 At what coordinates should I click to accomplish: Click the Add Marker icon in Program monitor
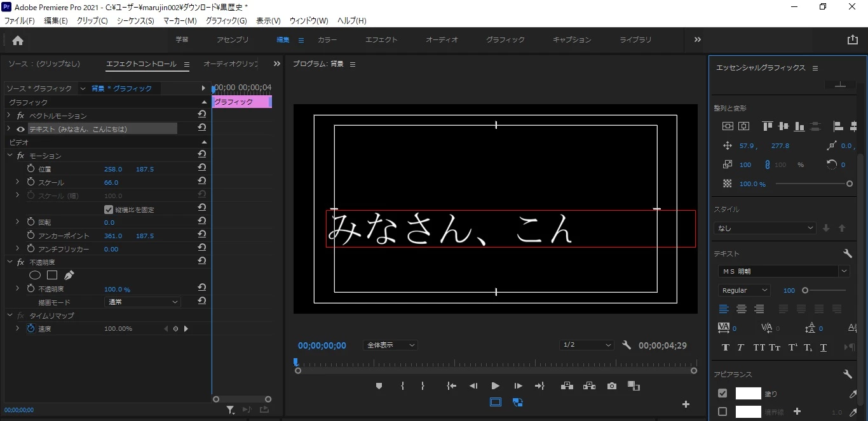379,385
